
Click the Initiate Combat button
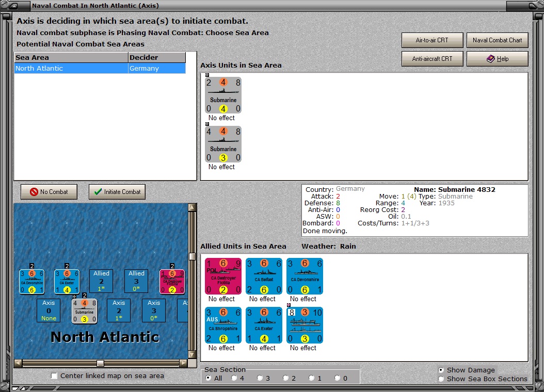click(117, 192)
